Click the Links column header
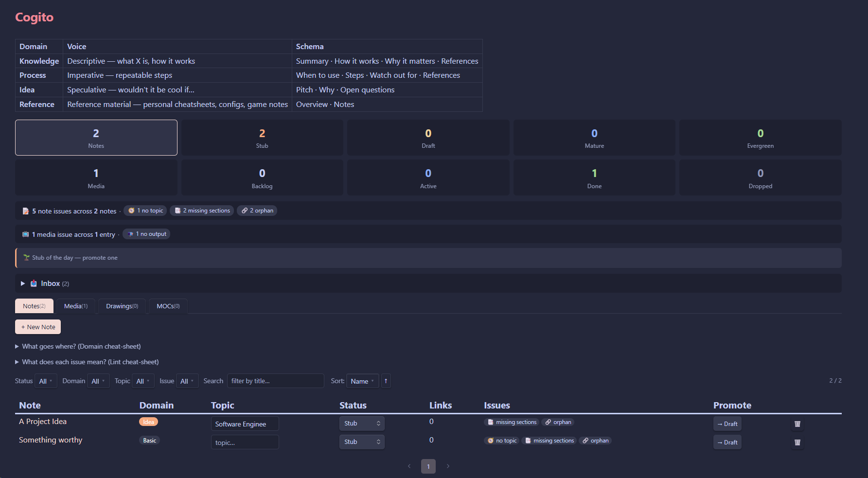This screenshot has width=868, height=478. pos(441,405)
